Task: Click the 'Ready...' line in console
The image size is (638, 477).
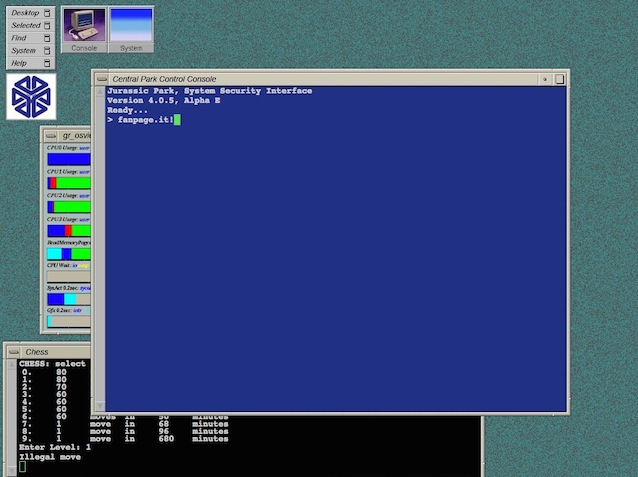Action: pyautogui.click(x=127, y=110)
